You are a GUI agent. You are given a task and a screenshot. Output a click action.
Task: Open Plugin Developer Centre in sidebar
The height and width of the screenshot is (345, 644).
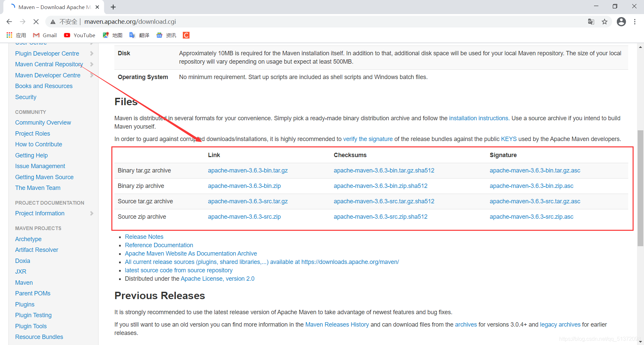pyautogui.click(x=47, y=54)
